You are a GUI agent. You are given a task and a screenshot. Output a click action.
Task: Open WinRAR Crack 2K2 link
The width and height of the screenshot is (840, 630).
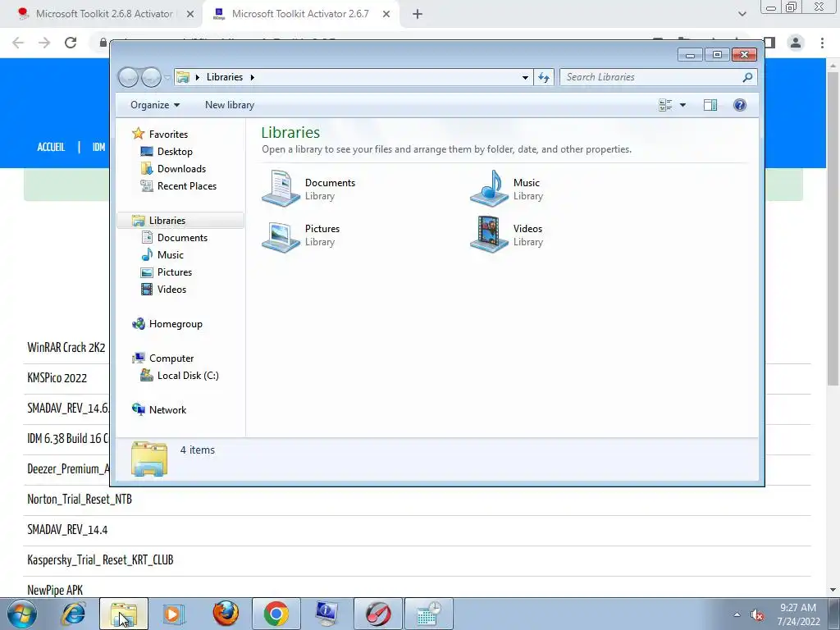pyautogui.click(x=66, y=348)
